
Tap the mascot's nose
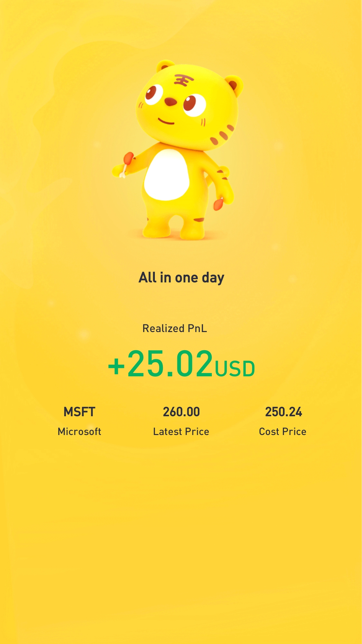click(170, 101)
